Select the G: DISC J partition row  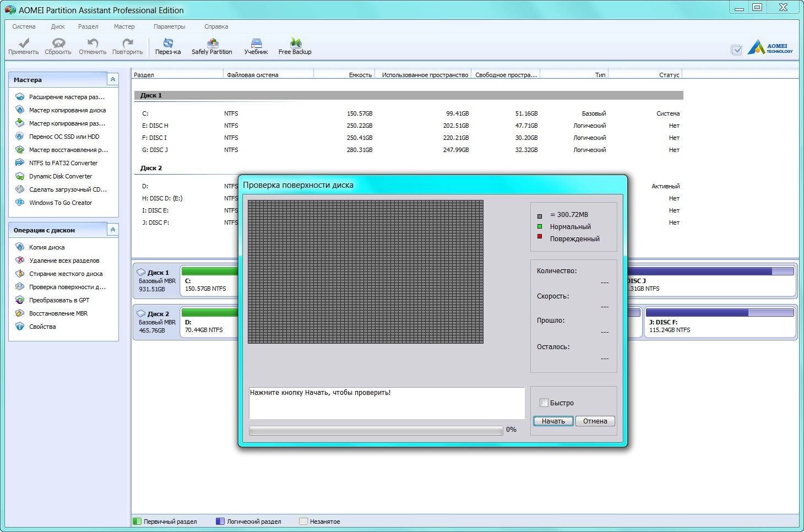click(408, 150)
